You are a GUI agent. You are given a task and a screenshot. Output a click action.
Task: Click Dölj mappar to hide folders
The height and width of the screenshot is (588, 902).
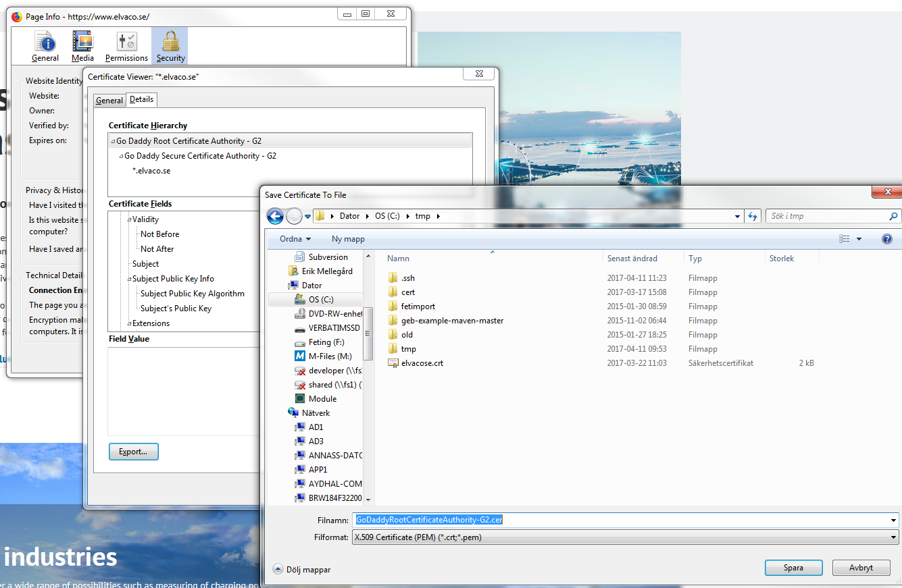pos(302,569)
